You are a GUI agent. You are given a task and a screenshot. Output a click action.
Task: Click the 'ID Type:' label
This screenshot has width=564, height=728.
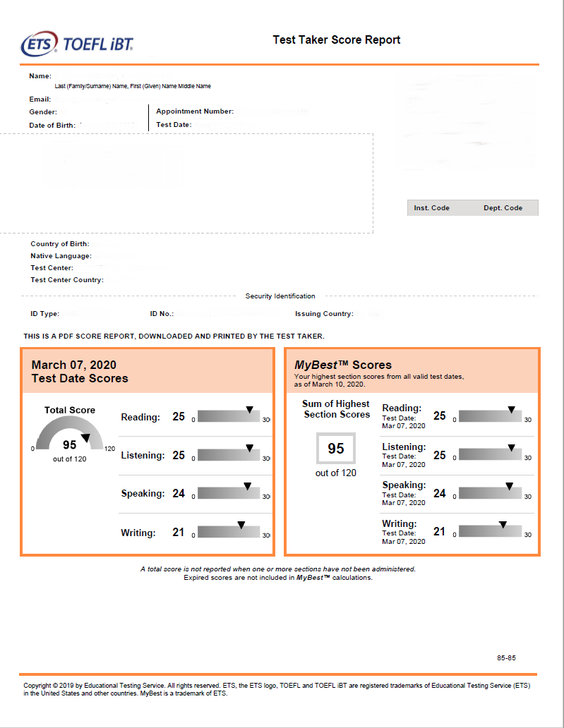coord(44,314)
